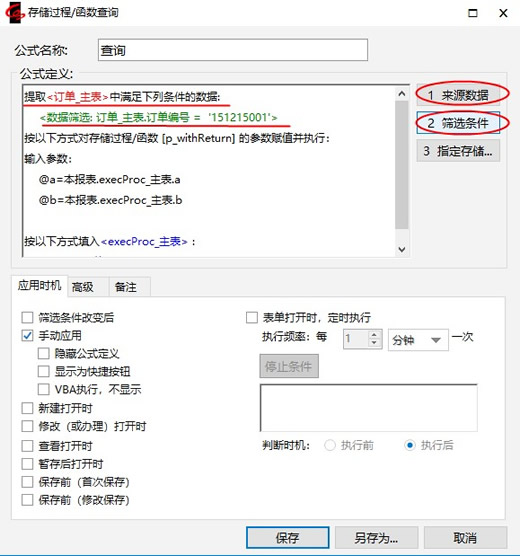
Task: Maximize the stored procedure query dialog
Action: (472, 13)
